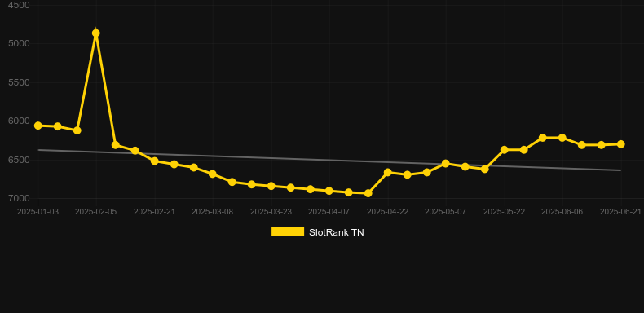
Task: Click the data point above 2025-04-22
Action: pyautogui.click(x=388, y=172)
